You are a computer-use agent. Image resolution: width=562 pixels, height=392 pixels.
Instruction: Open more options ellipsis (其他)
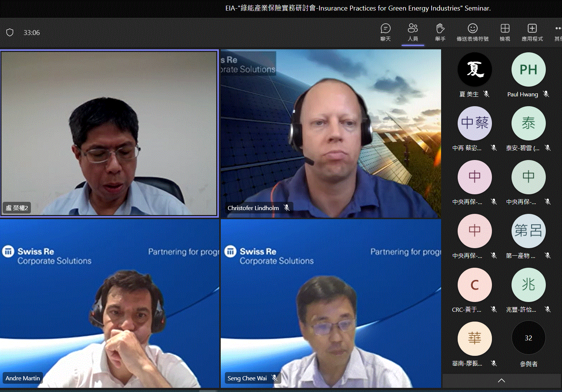point(558,32)
